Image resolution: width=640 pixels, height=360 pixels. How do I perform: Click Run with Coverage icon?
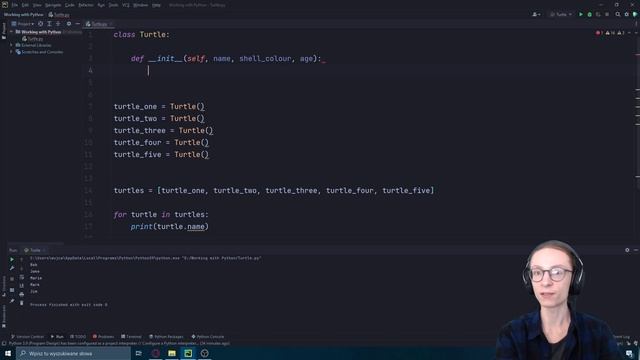(598, 14)
